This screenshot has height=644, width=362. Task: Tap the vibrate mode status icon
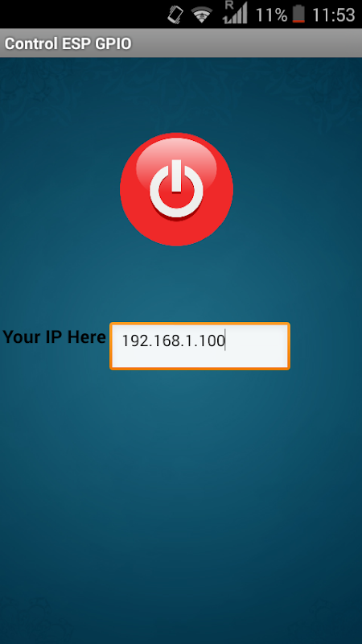click(175, 14)
